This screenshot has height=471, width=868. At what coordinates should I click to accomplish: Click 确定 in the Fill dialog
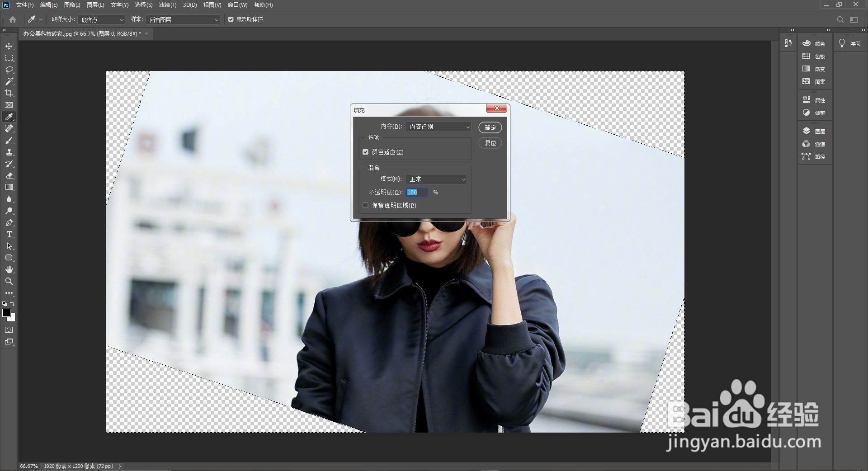point(490,128)
